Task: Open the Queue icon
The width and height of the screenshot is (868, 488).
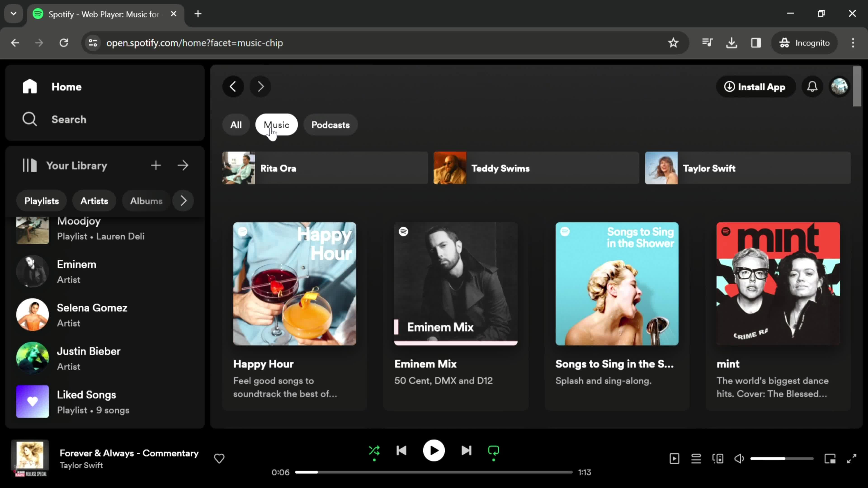Action: [696, 458]
